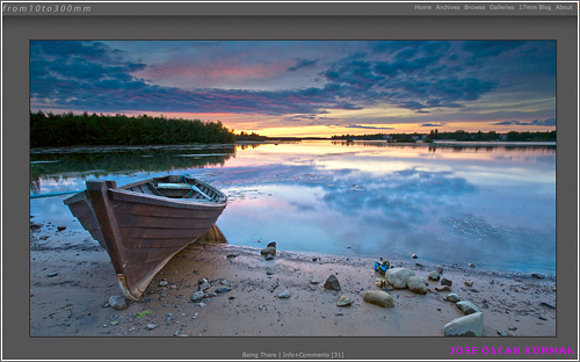Image resolution: width=580 pixels, height=362 pixels.
Task: Click the Being There photo title
Action: pos(259,355)
